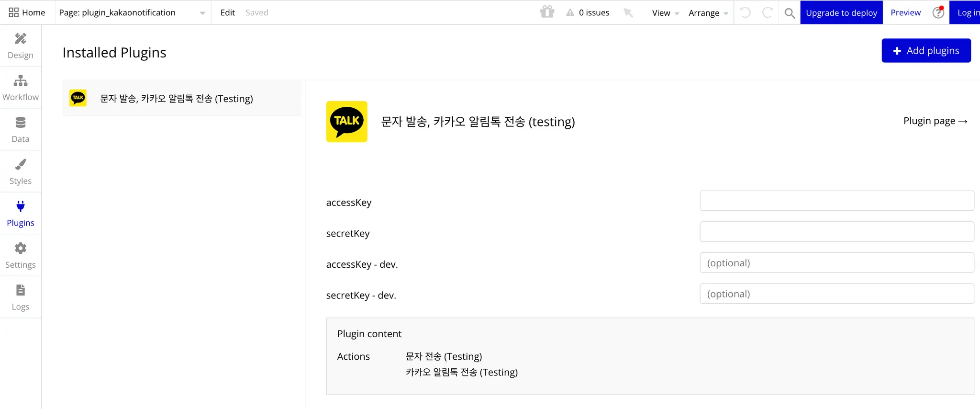Viewport: 980px width, 409px height.
Task: Expand the Arrange menu
Action: [x=708, y=13]
